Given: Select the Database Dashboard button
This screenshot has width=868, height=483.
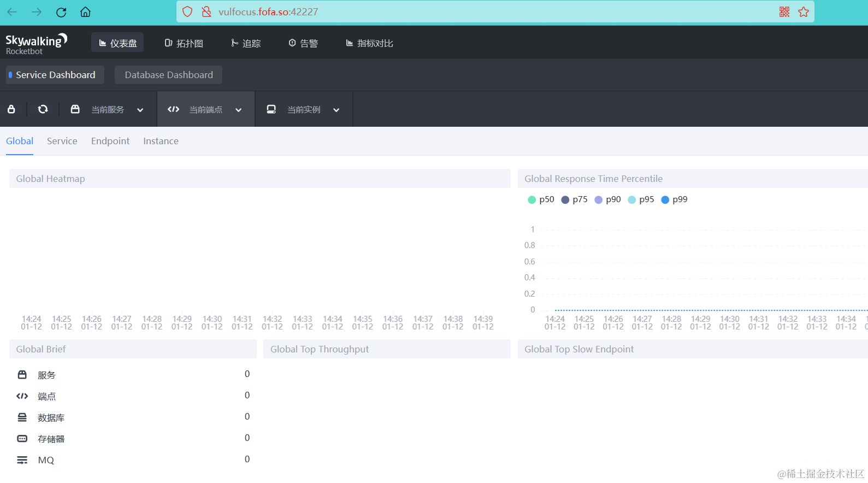Looking at the screenshot, I should [x=169, y=75].
